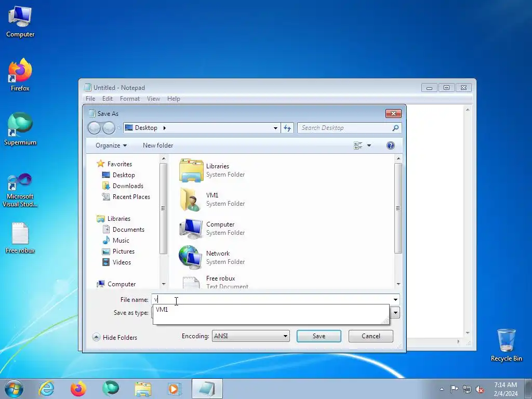Open Notepad Edit menu
The width and height of the screenshot is (532, 399).
coord(107,99)
